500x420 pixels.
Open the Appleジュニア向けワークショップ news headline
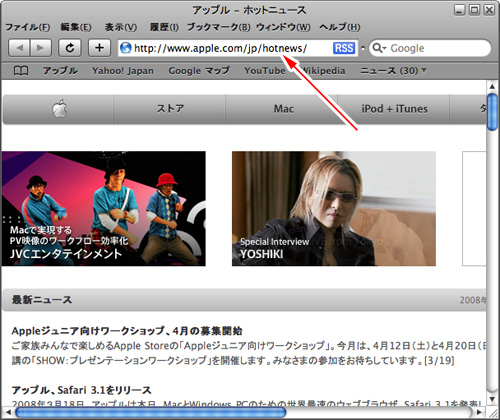(x=127, y=331)
